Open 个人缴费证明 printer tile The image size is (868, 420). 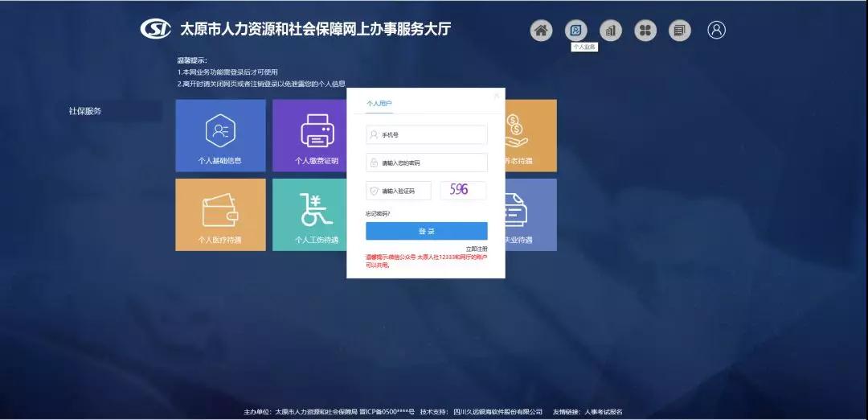(x=309, y=135)
